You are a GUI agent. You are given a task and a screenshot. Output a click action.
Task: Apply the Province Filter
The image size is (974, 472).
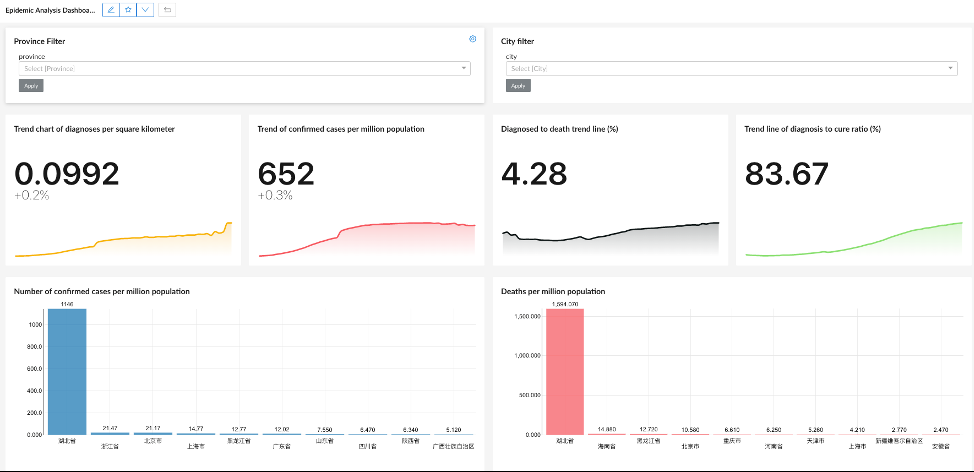[31, 86]
